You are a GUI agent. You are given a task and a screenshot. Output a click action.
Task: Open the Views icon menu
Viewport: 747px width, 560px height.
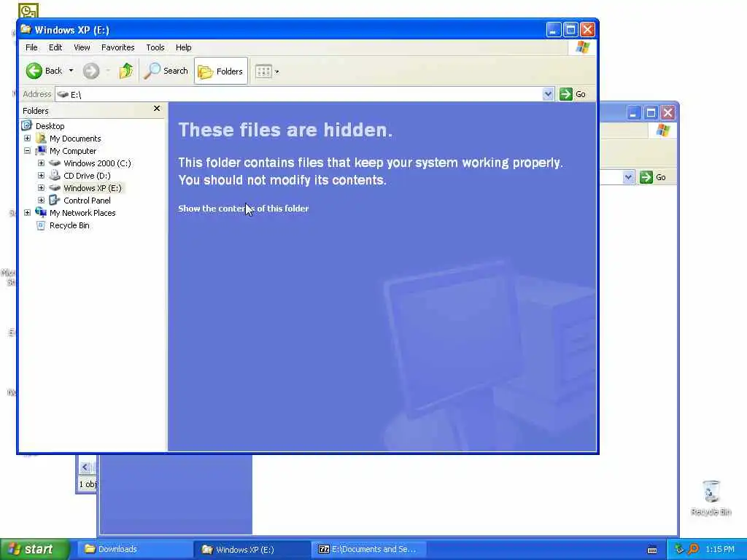[267, 71]
